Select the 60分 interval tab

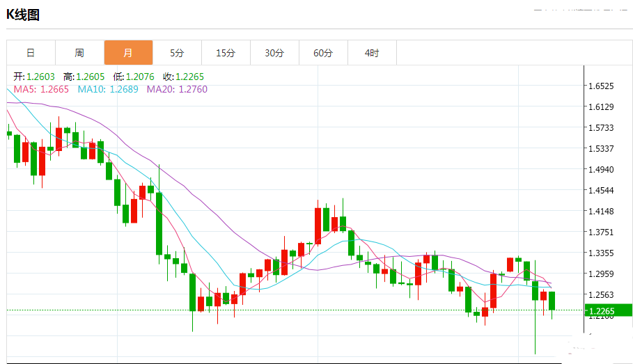point(323,53)
